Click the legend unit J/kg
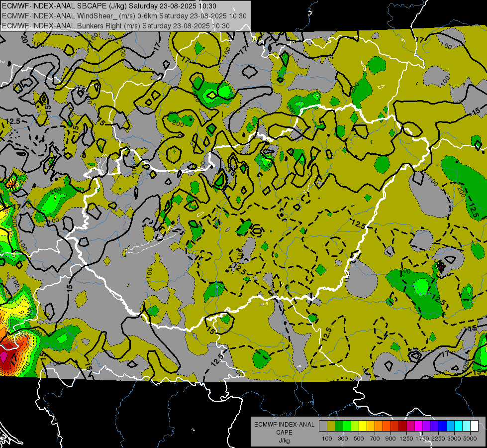The height and width of the screenshot is (448, 487). [x=285, y=441]
